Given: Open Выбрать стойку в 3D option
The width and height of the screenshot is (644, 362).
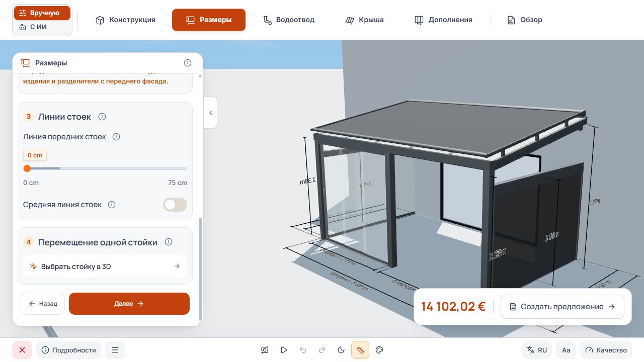Looking at the screenshot, I should click(105, 266).
